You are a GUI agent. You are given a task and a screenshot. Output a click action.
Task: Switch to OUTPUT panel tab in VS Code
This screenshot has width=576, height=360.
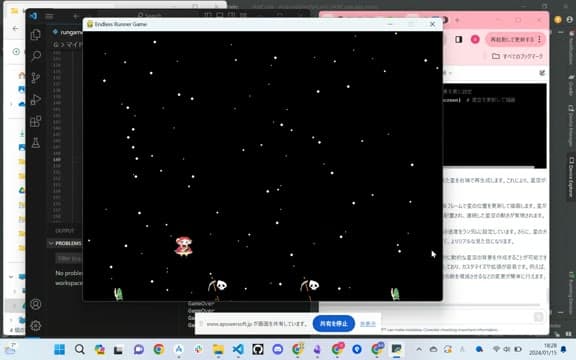65,231
